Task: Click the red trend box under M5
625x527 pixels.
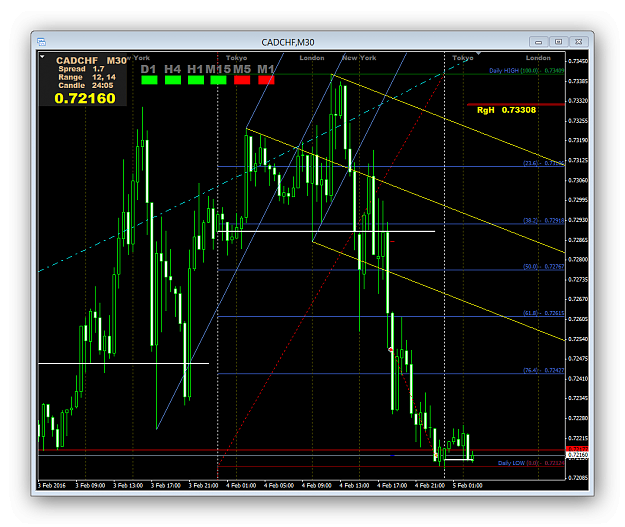Action: pos(242,80)
